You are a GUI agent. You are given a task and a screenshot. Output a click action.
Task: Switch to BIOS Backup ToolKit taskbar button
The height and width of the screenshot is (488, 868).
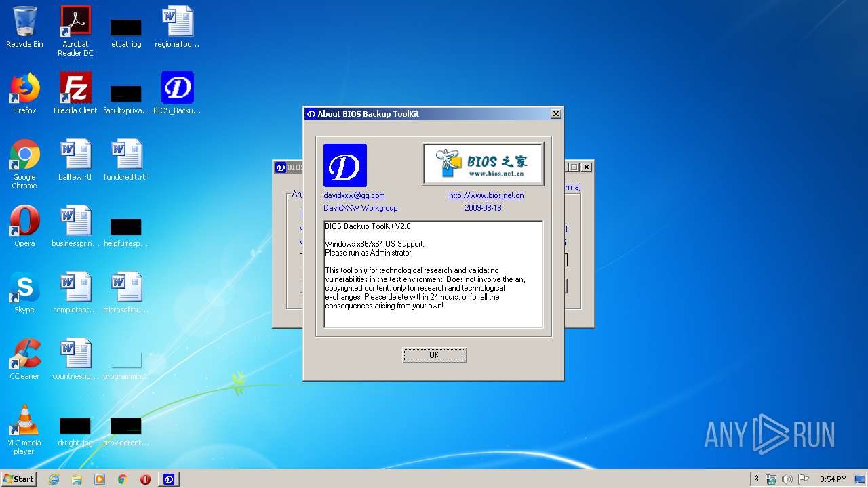(169, 479)
